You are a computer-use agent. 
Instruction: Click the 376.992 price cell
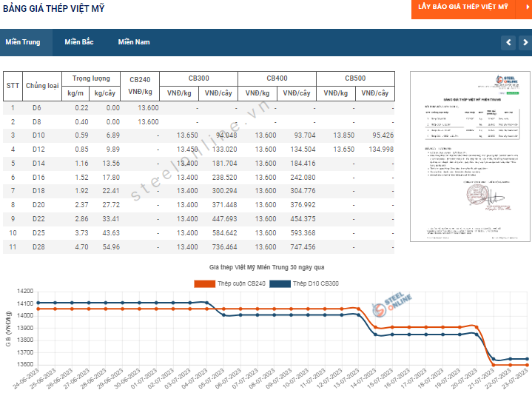(303, 205)
